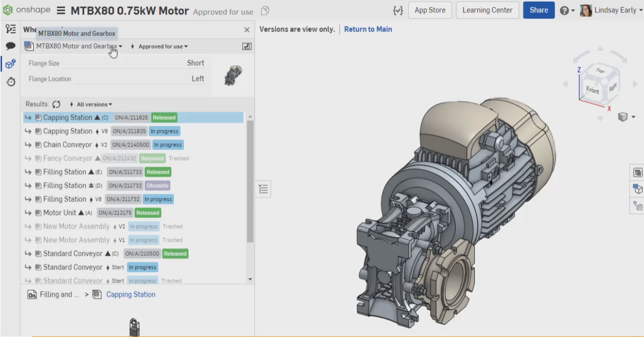Click the blue Share button

pyautogui.click(x=539, y=10)
